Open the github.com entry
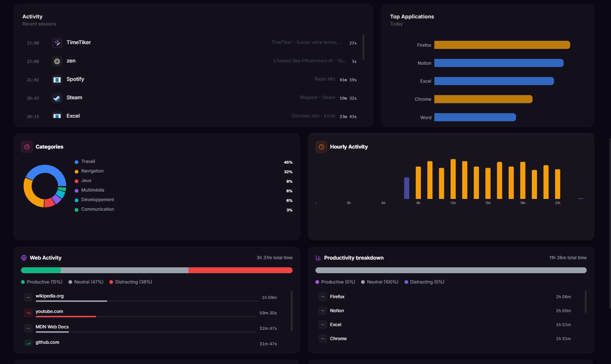This screenshot has width=611, height=364. click(151, 343)
